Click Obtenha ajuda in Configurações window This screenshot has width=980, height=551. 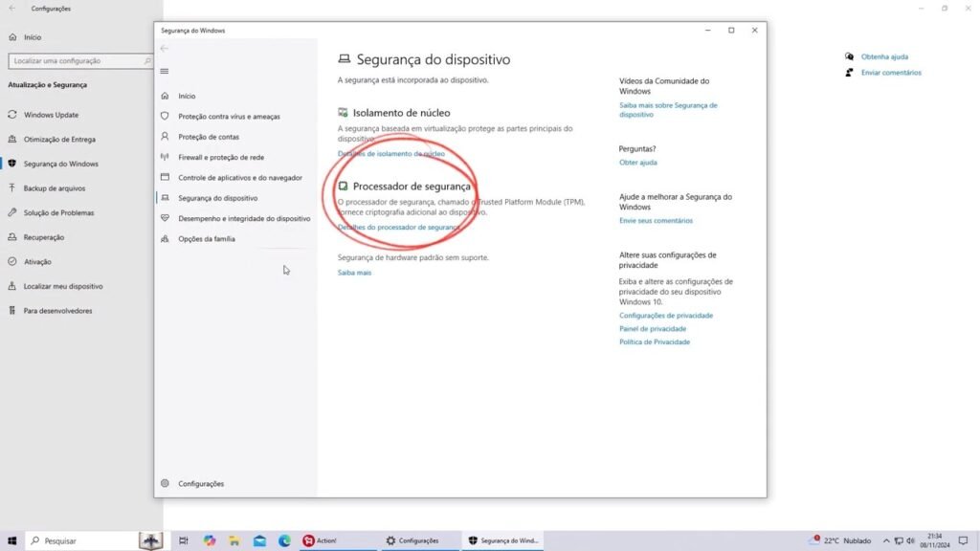tap(883, 56)
